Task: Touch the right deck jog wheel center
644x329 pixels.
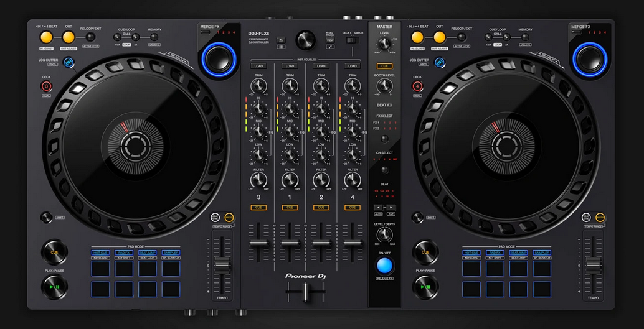Action: point(506,145)
